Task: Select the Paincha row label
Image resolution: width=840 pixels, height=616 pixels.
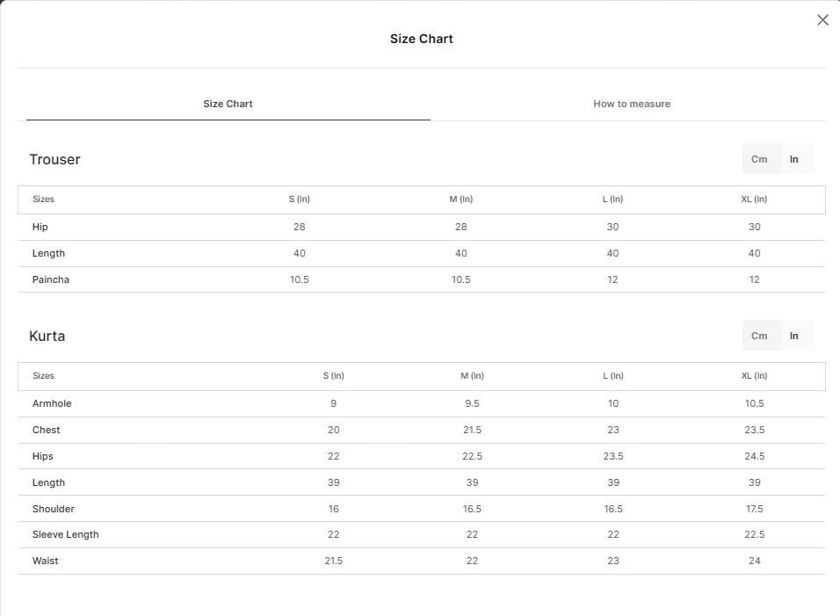Action: tap(51, 279)
